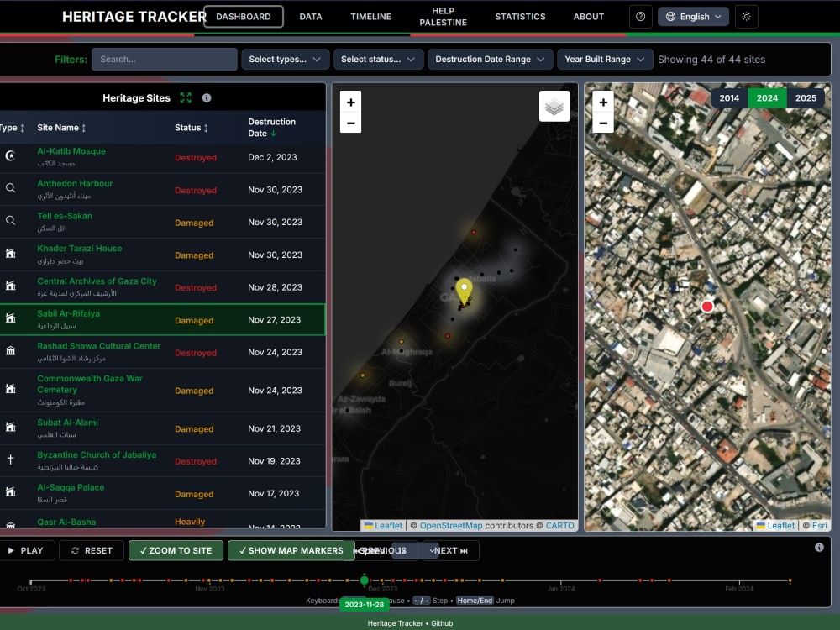Open the CARTO attribution link
The width and height of the screenshot is (840, 630).
tap(559, 526)
